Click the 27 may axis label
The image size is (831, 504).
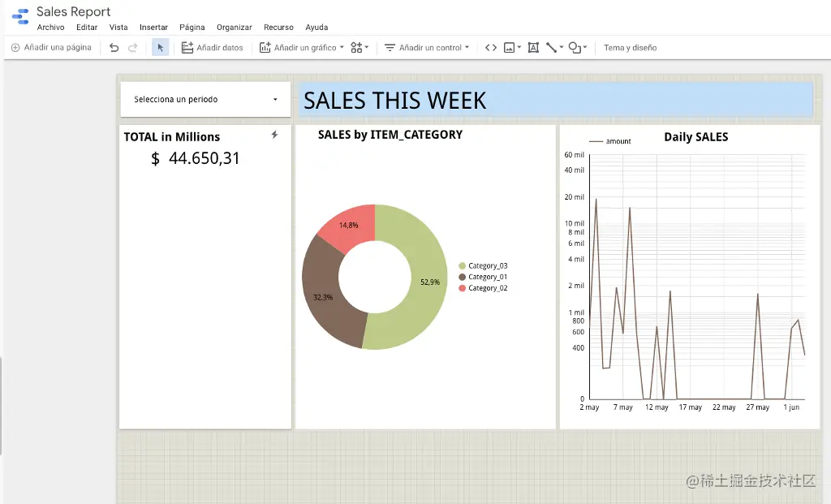point(757,407)
